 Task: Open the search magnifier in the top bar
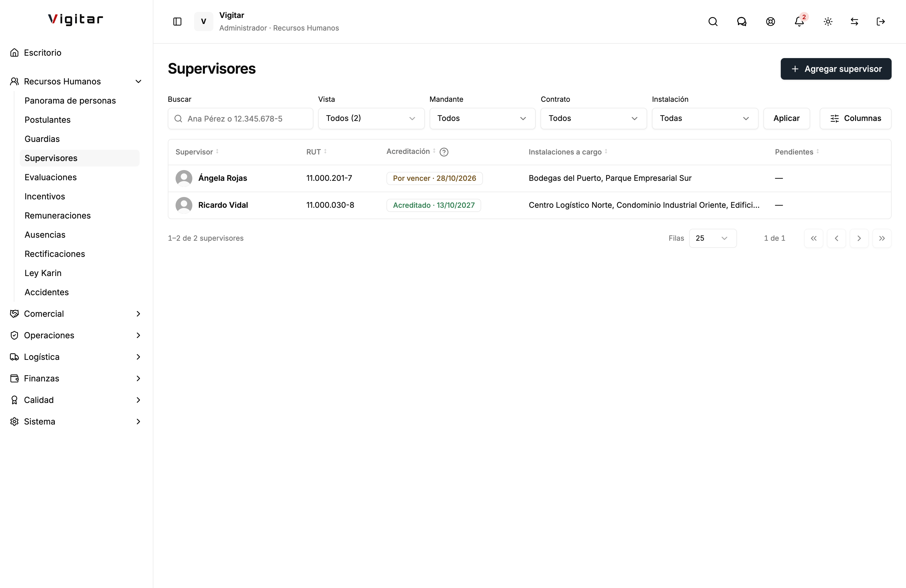pos(713,22)
